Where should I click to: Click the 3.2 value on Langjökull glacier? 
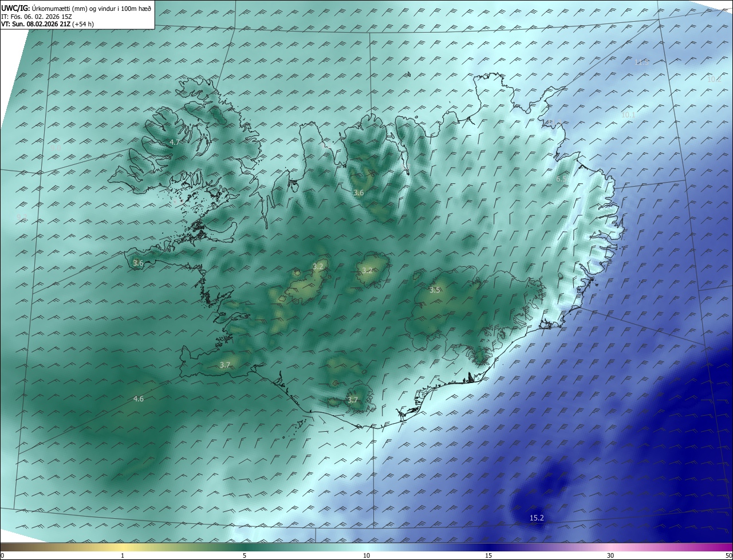[318, 267]
